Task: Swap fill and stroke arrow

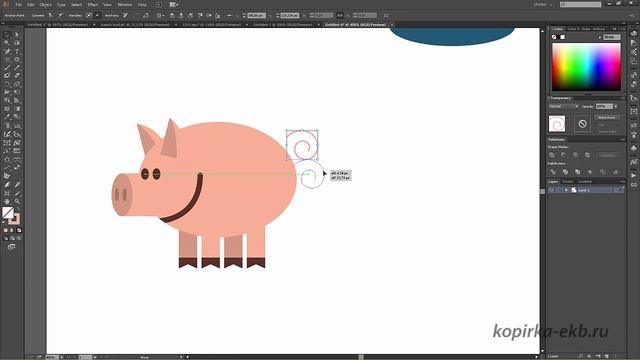Action: (18, 209)
